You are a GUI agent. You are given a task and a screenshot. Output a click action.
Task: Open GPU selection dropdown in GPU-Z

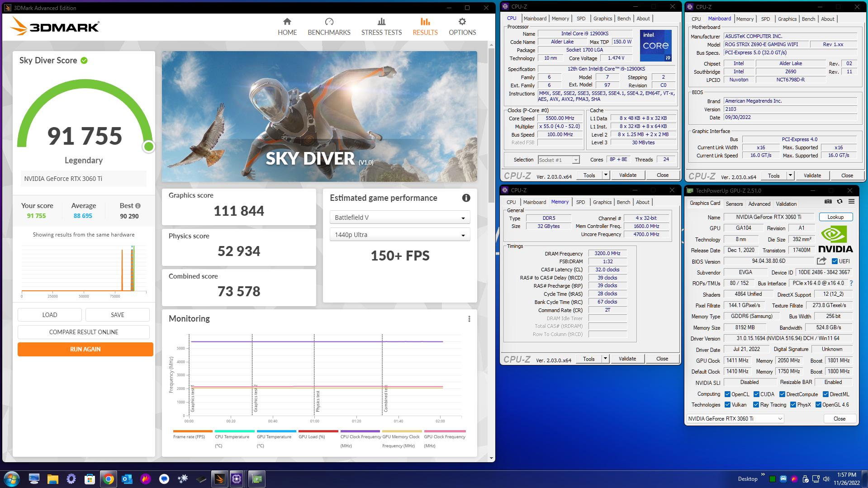click(735, 419)
